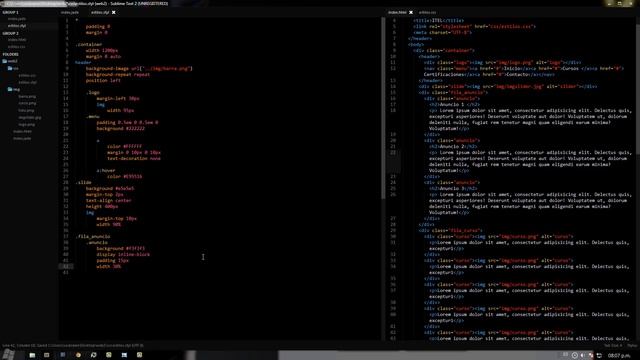Open imgslider.jpg in img folder

[x=30, y=118]
